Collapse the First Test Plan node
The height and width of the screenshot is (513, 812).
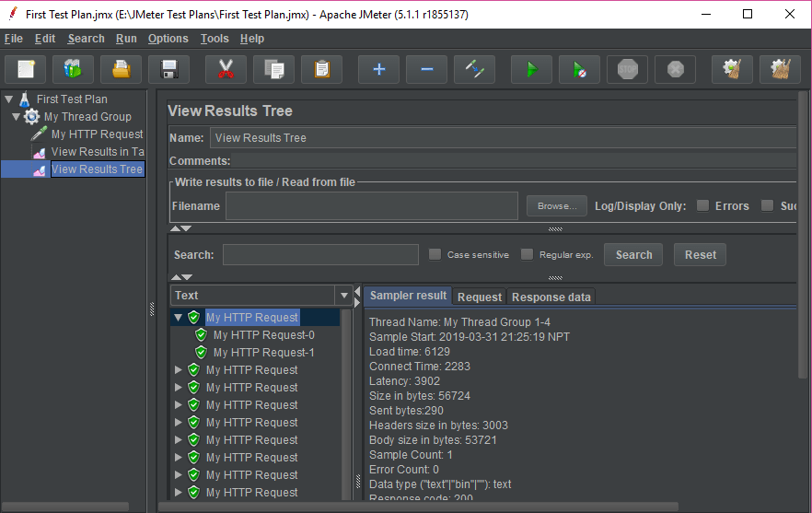click(9, 99)
